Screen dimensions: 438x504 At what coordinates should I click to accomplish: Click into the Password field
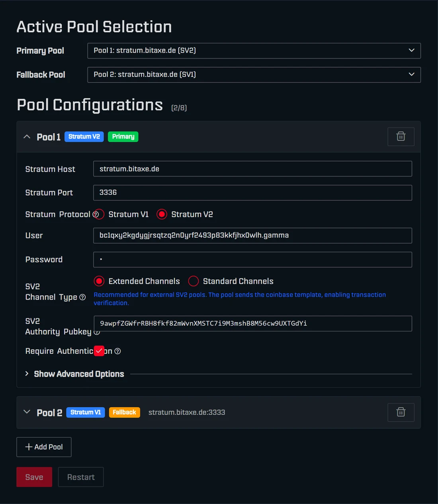252,259
